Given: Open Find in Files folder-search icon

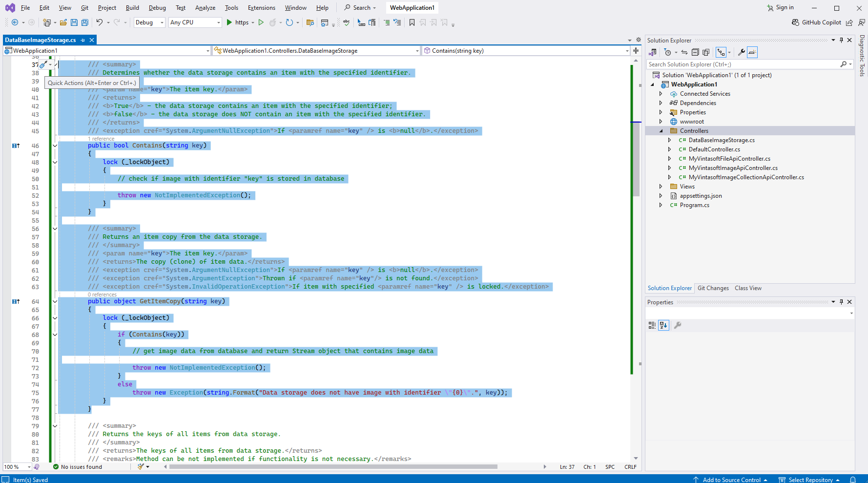Looking at the screenshot, I should tap(310, 22).
